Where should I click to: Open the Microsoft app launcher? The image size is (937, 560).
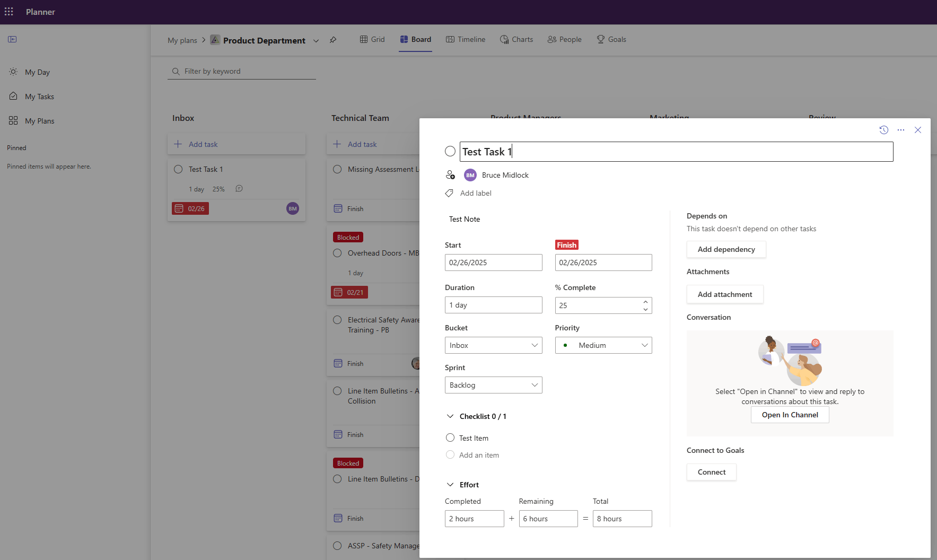8,11
